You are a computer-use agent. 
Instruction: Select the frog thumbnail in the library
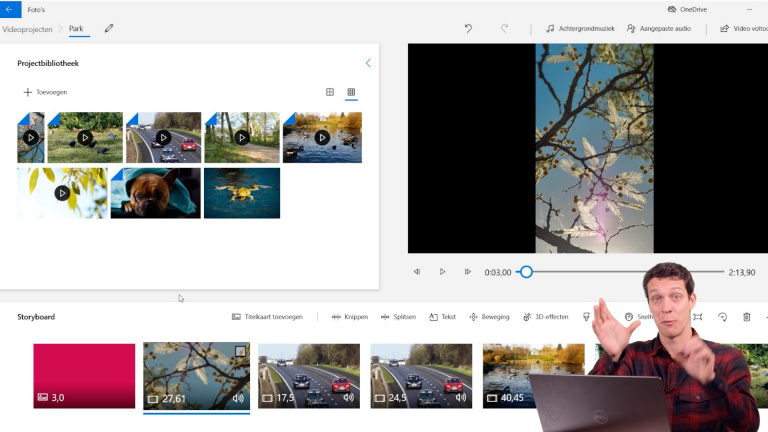242,192
